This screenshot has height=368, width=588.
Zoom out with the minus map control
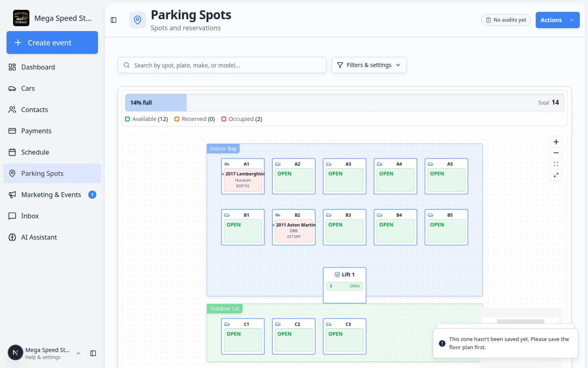point(556,153)
